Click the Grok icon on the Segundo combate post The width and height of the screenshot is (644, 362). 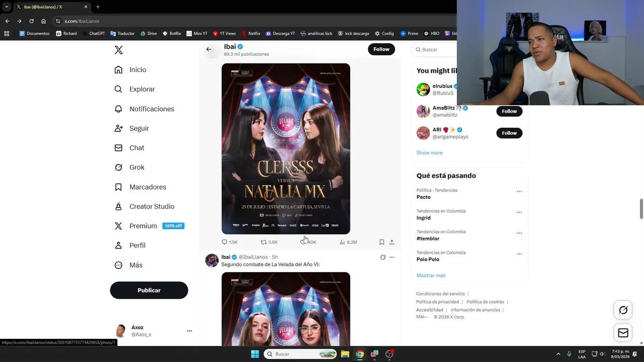click(x=383, y=257)
